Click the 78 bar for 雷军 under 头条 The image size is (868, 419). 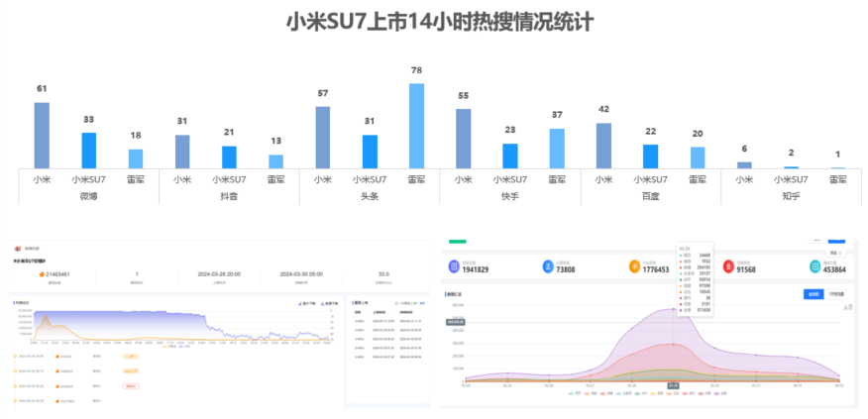(x=416, y=126)
